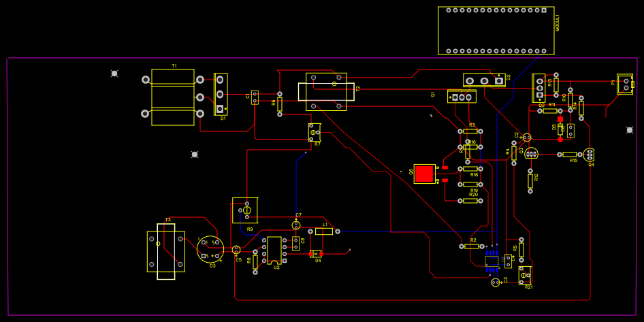Select the red Q6 SMD transistor pad
Viewport: 644px width, 322px height.
point(424,174)
